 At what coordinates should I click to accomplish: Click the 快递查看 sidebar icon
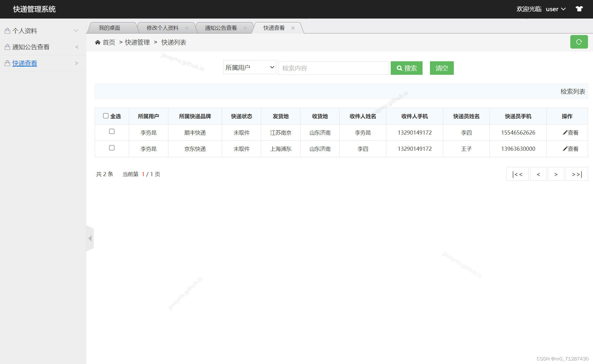[x=7, y=63]
